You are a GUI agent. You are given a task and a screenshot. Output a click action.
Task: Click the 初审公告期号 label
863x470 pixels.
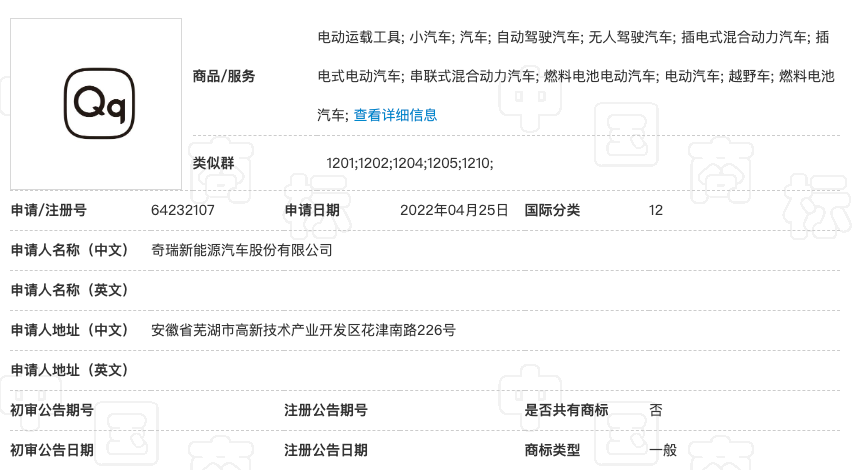52,410
